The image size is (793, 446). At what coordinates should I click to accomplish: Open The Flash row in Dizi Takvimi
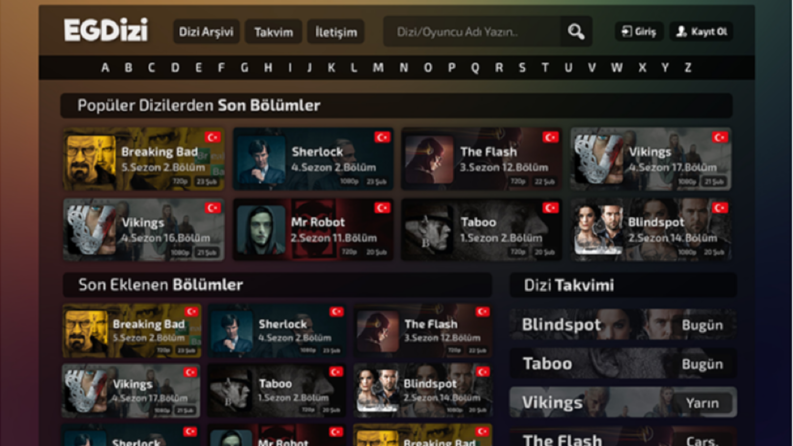click(x=623, y=437)
